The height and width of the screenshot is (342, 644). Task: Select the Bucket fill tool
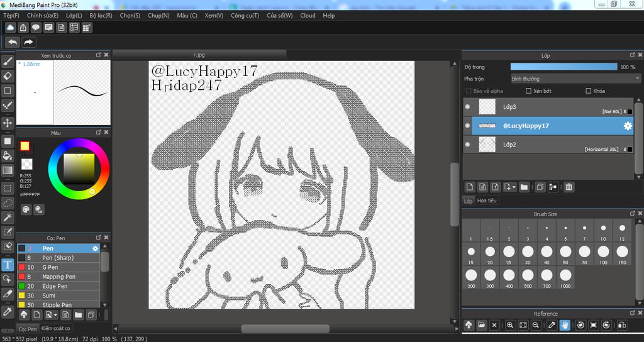coord(8,156)
